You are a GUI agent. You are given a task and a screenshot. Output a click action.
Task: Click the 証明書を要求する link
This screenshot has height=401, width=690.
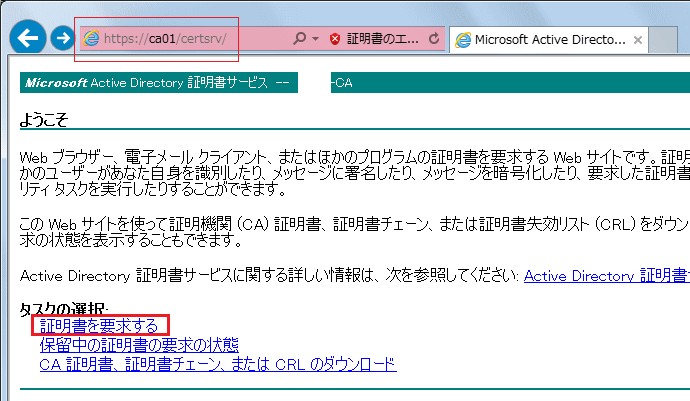[x=99, y=326]
